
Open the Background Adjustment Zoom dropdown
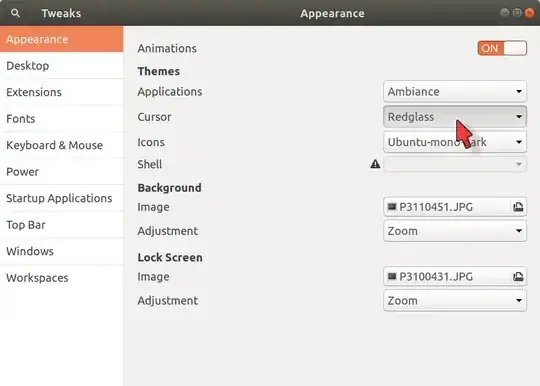pyautogui.click(x=455, y=231)
